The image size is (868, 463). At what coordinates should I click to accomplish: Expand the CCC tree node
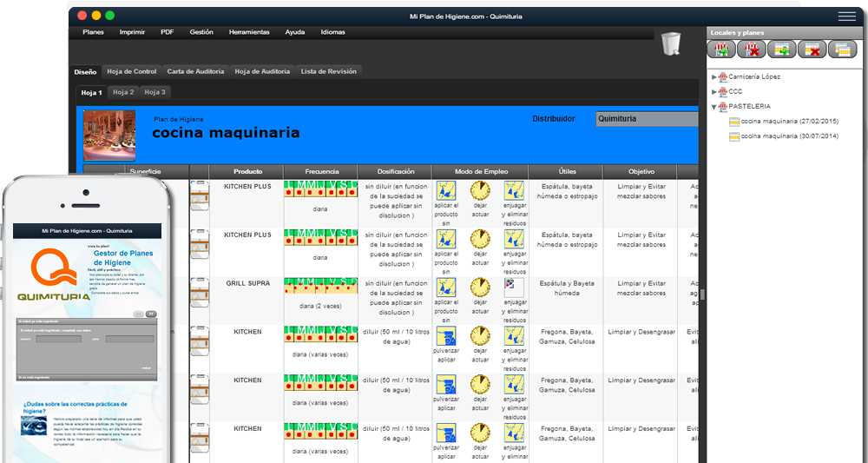(714, 91)
